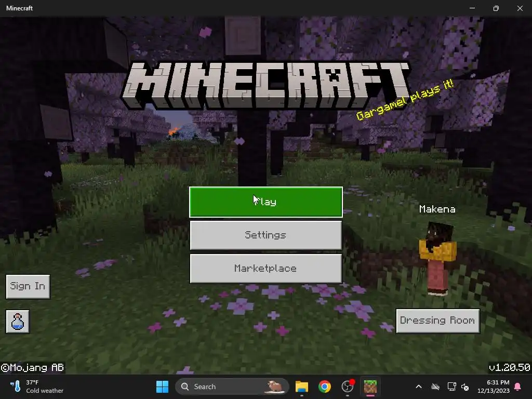This screenshot has width=532, height=399.
Task: Open the display network tray icon
Action: click(x=451, y=387)
